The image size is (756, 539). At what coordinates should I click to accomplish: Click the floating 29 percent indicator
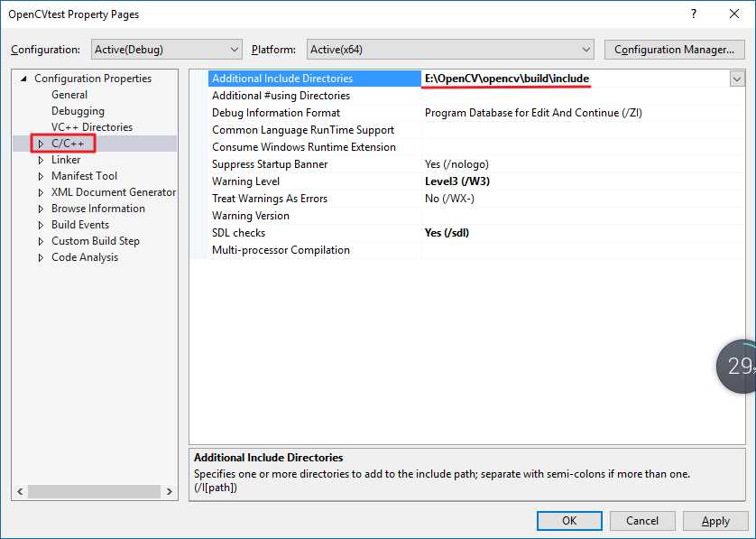[x=738, y=367]
